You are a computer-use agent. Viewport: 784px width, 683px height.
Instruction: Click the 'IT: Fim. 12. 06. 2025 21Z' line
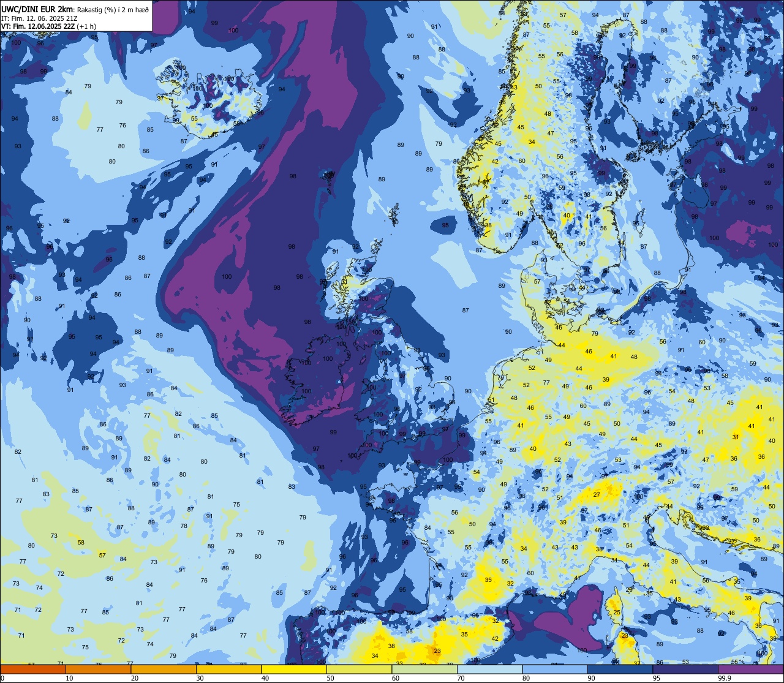(x=39, y=18)
